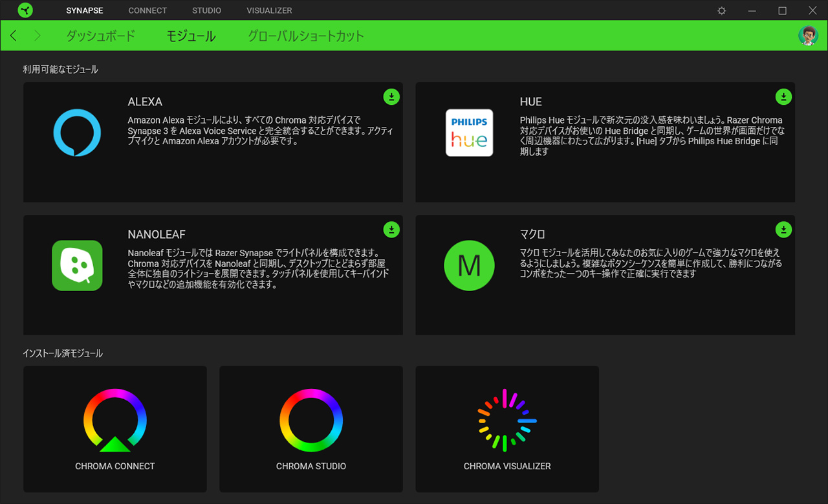The height and width of the screenshot is (504, 828).
Task: Open the ダッシュボード tab
Action: (101, 36)
